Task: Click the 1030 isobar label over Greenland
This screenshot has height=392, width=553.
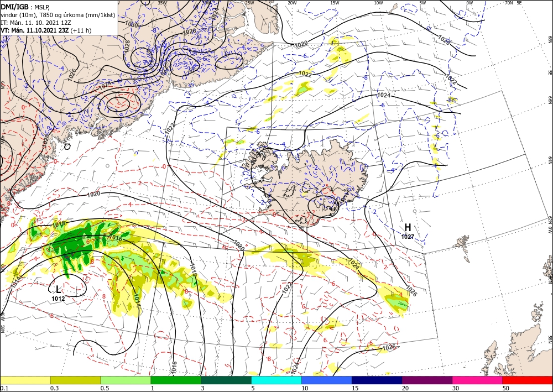Action: [x=131, y=25]
